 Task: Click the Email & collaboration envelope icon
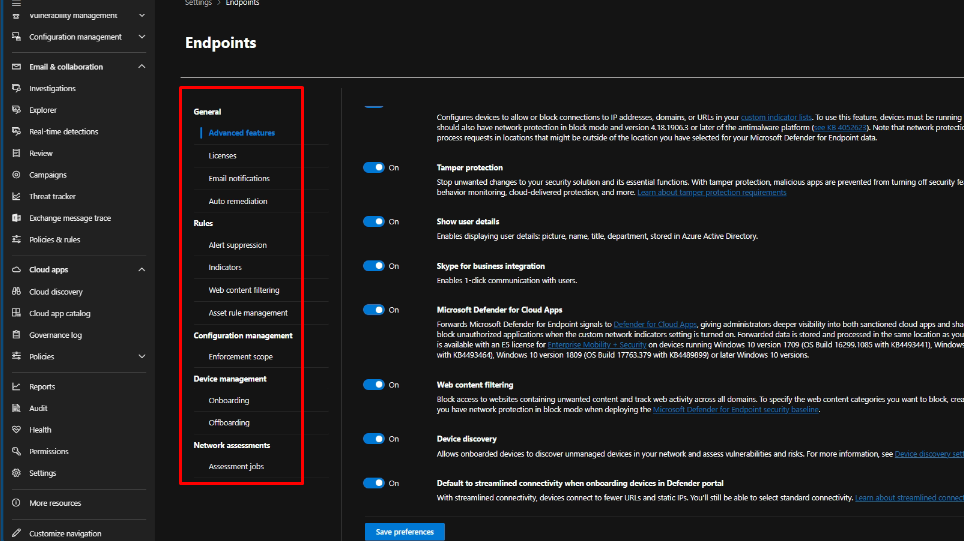click(17, 66)
